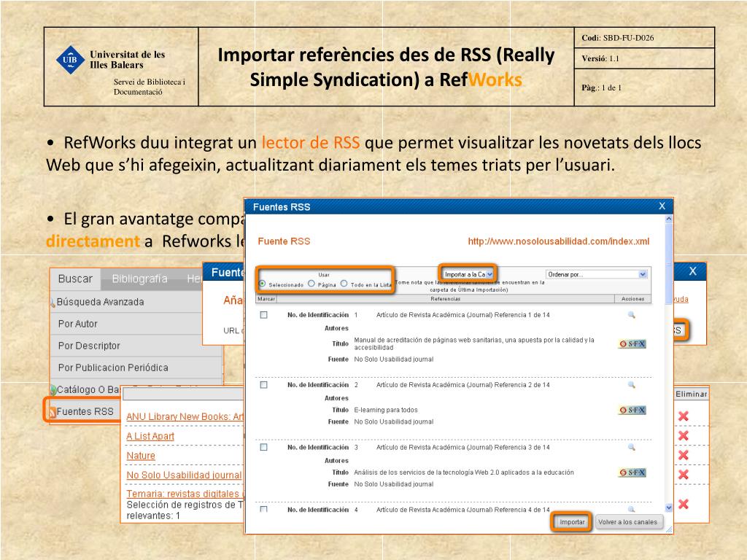This screenshot has height=560, width=747.
Task: Open the Ordenar por dropdown
Action: [596, 274]
